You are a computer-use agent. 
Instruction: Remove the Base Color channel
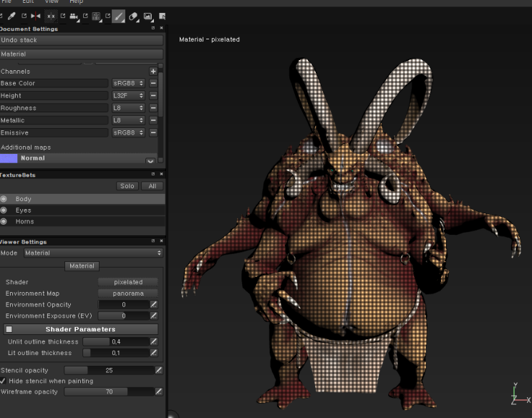click(153, 83)
